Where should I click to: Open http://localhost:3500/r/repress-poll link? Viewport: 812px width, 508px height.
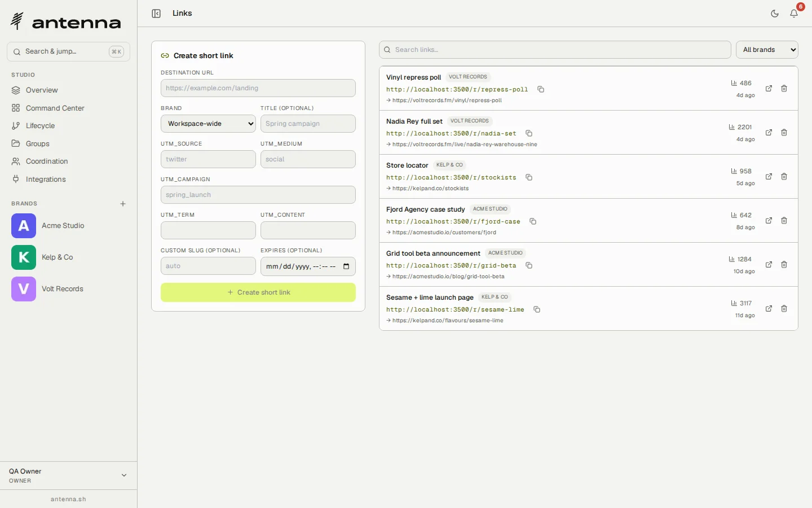[457, 90]
